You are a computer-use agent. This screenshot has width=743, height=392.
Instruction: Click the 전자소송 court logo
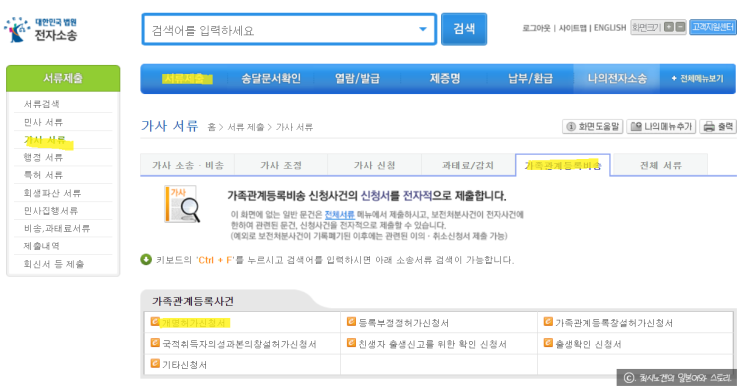(40, 29)
